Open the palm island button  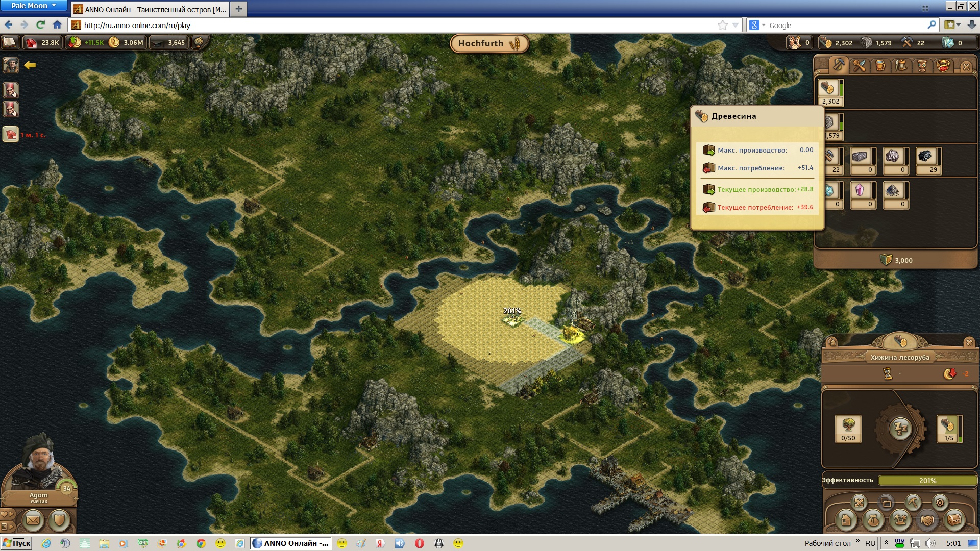coord(900,520)
